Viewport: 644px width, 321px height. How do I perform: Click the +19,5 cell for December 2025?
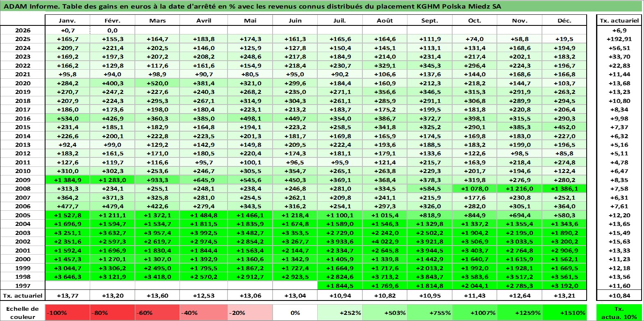(x=564, y=39)
